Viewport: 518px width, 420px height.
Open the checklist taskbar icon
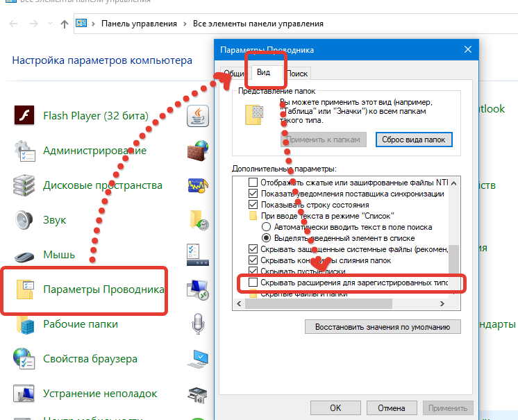[x=198, y=255]
